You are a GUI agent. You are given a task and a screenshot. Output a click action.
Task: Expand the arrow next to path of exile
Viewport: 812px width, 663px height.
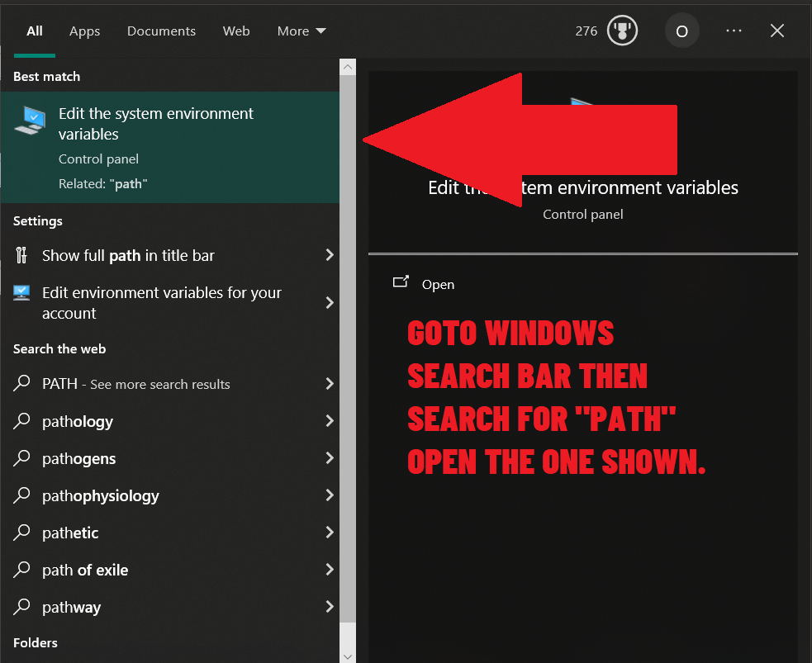click(x=329, y=570)
